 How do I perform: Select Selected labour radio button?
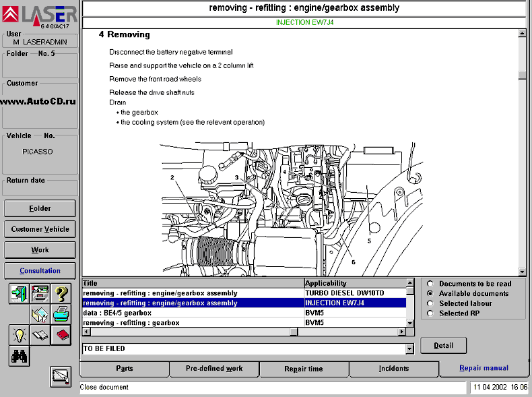coord(430,303)
